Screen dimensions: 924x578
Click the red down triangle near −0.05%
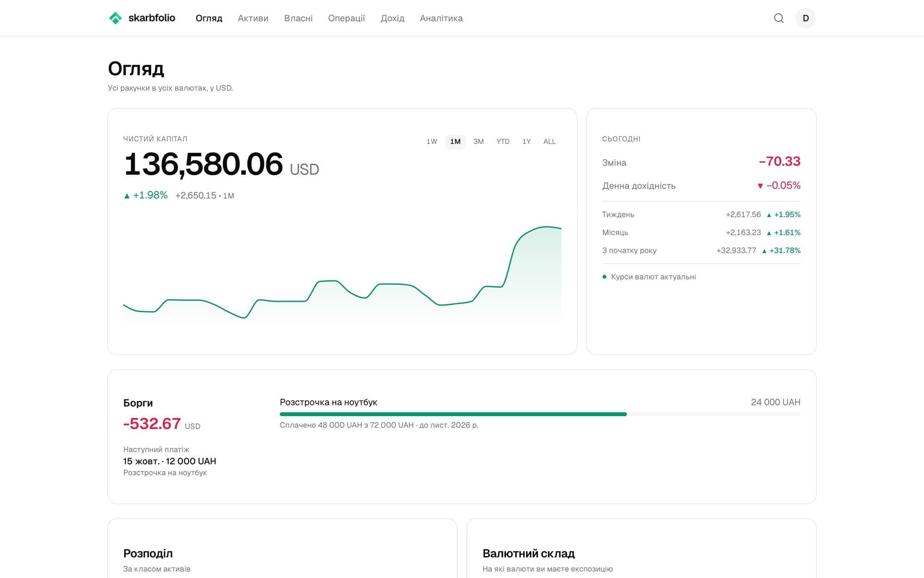760,186
